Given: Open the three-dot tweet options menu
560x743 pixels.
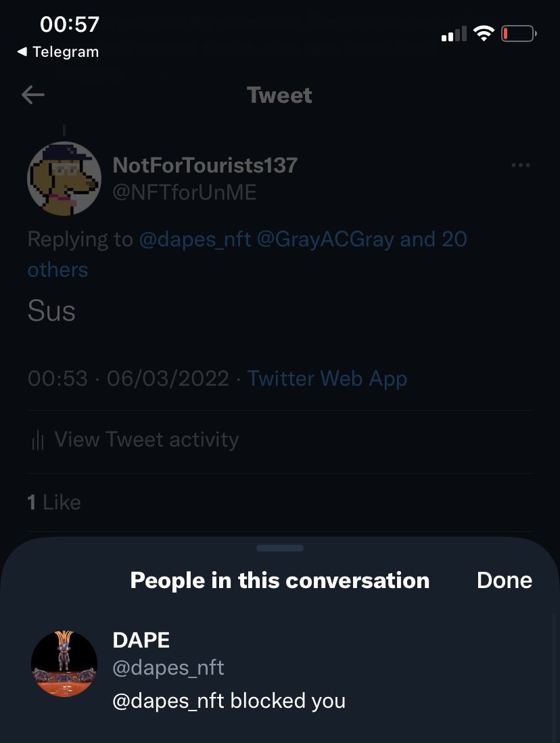Looking at the screenshot, I should pos(520,165).
